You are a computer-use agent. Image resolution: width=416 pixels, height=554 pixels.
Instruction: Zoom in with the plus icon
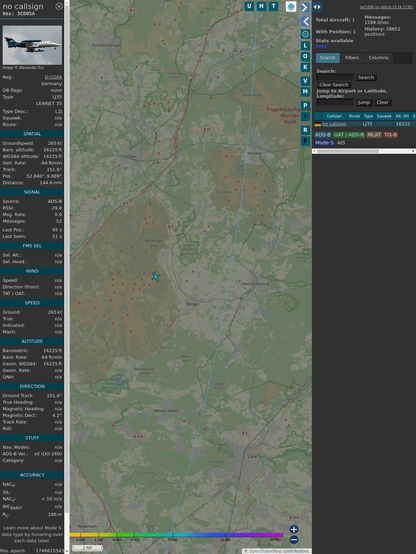294,529
